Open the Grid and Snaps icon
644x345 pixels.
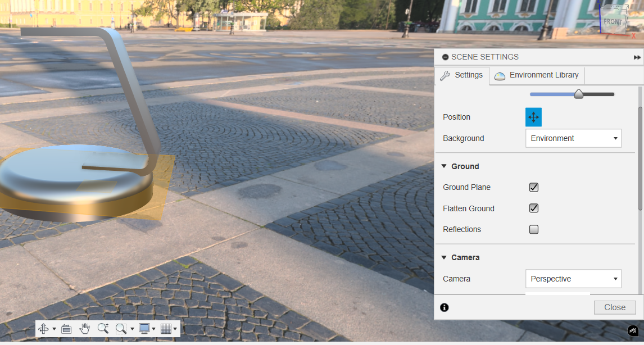click(166, 329)
